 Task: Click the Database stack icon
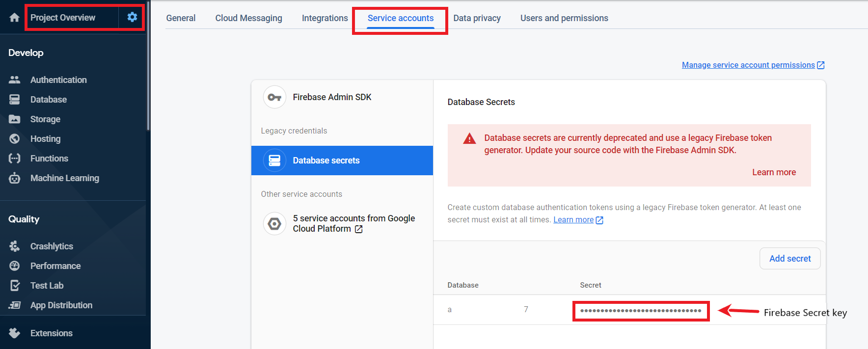pos(15,99)
